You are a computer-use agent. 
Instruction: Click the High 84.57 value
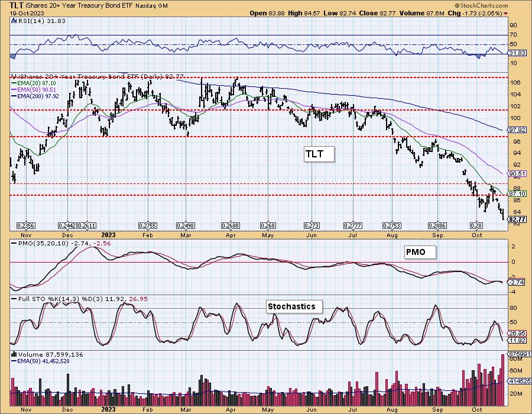304,13
